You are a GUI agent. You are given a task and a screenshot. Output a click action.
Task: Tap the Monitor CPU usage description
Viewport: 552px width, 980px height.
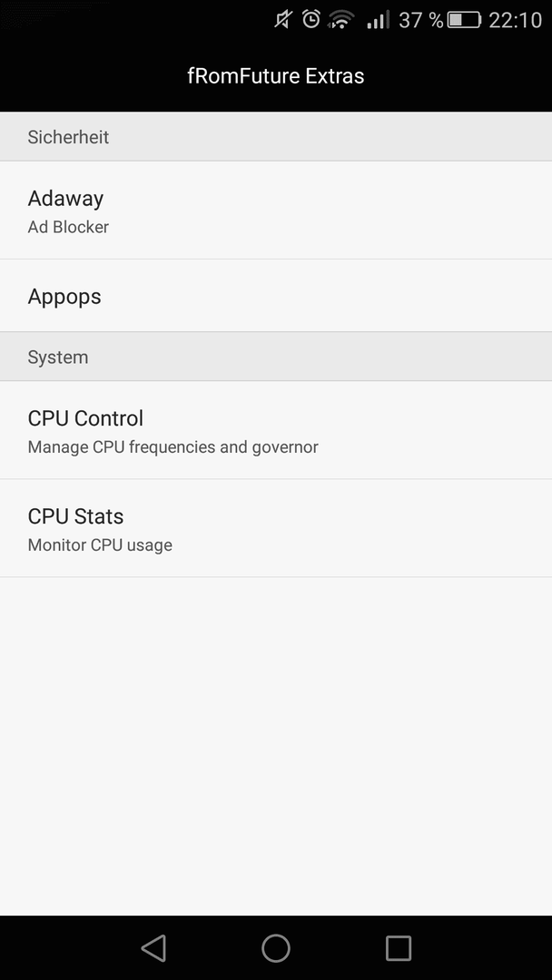pyautogui.click(x=100, y=545)
